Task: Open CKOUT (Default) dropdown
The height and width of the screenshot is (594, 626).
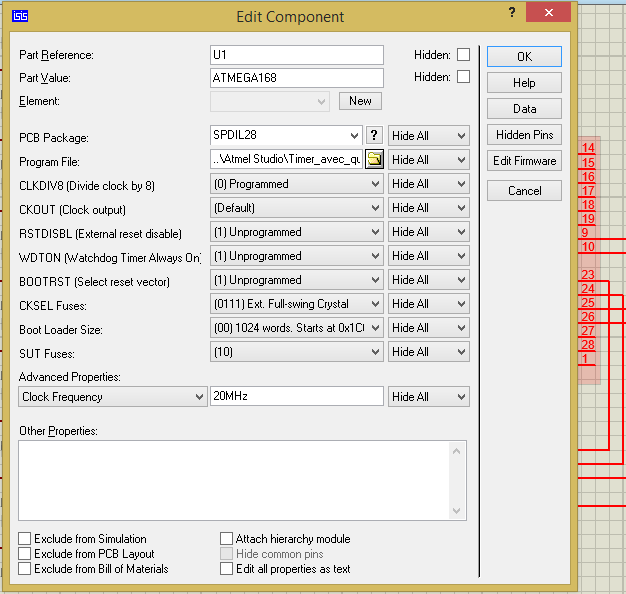Action: click(x=297, y=208)
